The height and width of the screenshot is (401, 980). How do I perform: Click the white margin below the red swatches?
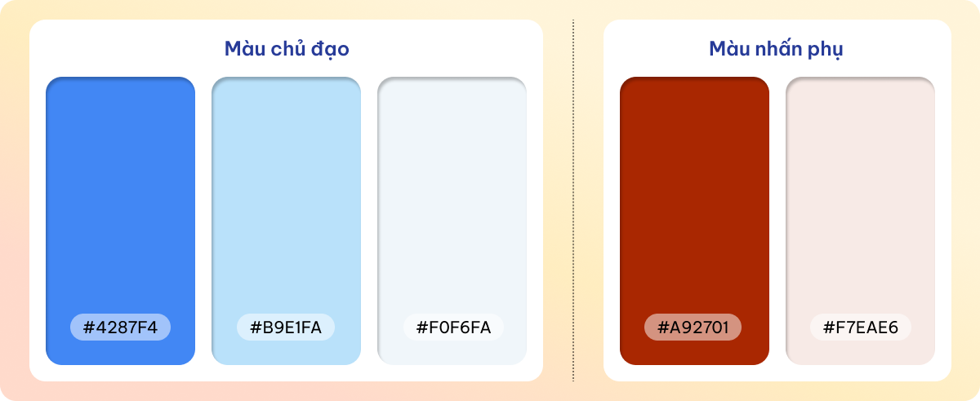(777, 373)
